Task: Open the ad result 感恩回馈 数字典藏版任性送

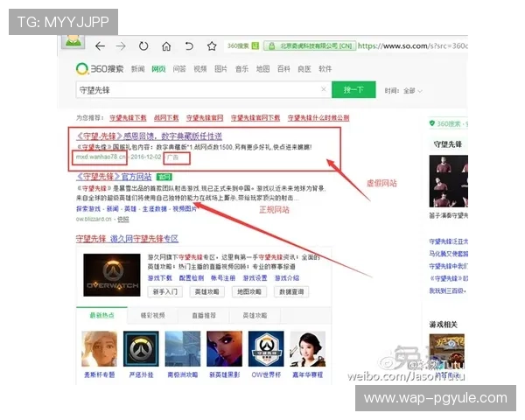Action: pos(150,136)
